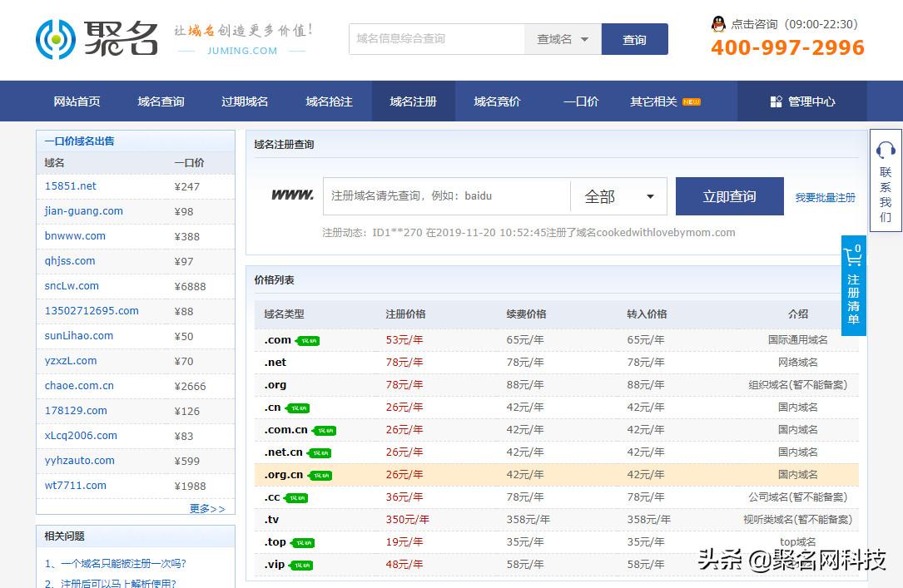
Task: Click the green promo tag beside .com
Action: click(309, 340)
